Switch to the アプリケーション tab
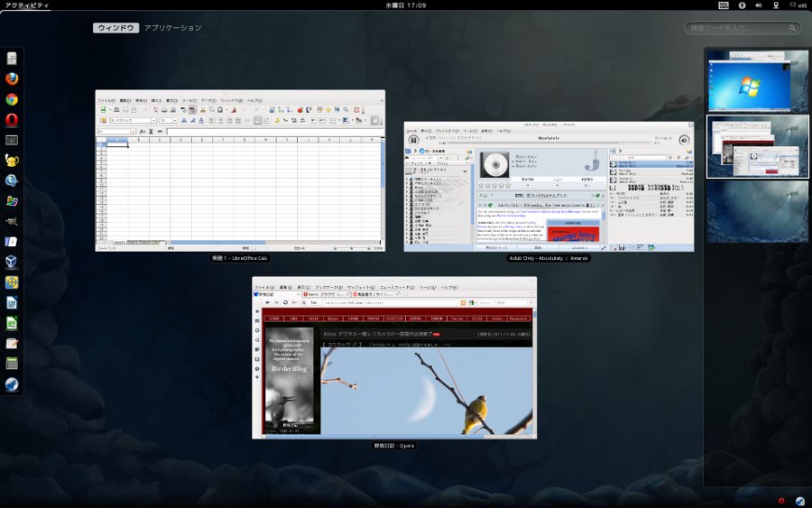The height and width of the screenshot is (508, 812). [x=173, y=28]
